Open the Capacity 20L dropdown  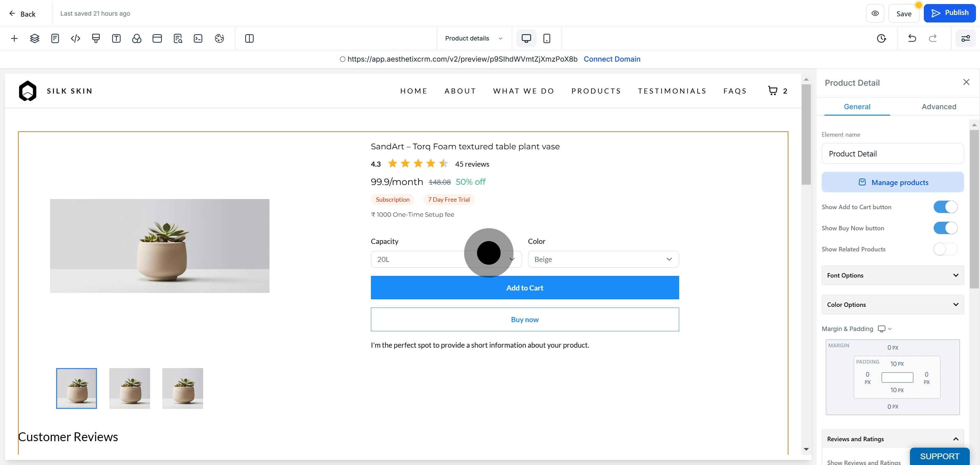click(446, 259)
